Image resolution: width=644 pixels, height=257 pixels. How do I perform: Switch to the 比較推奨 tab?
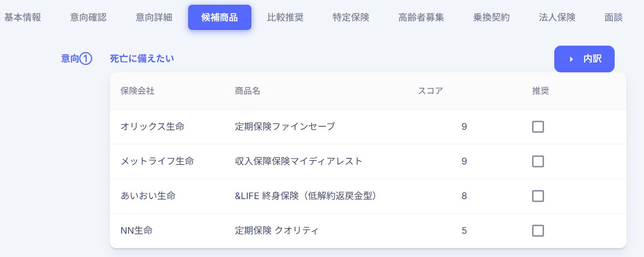[x=285, y=17]
